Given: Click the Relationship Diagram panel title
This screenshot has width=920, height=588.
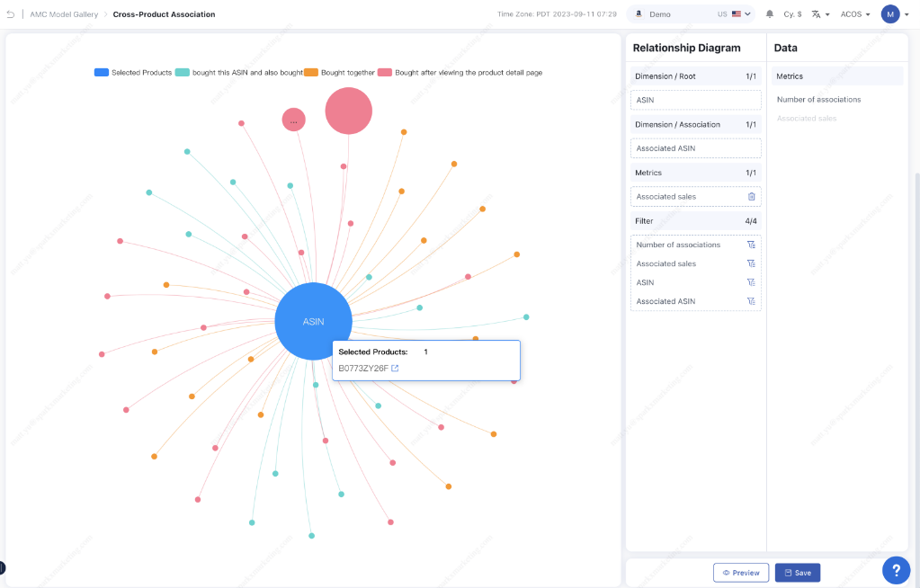Looking at the screenshot, I should 686,49.
